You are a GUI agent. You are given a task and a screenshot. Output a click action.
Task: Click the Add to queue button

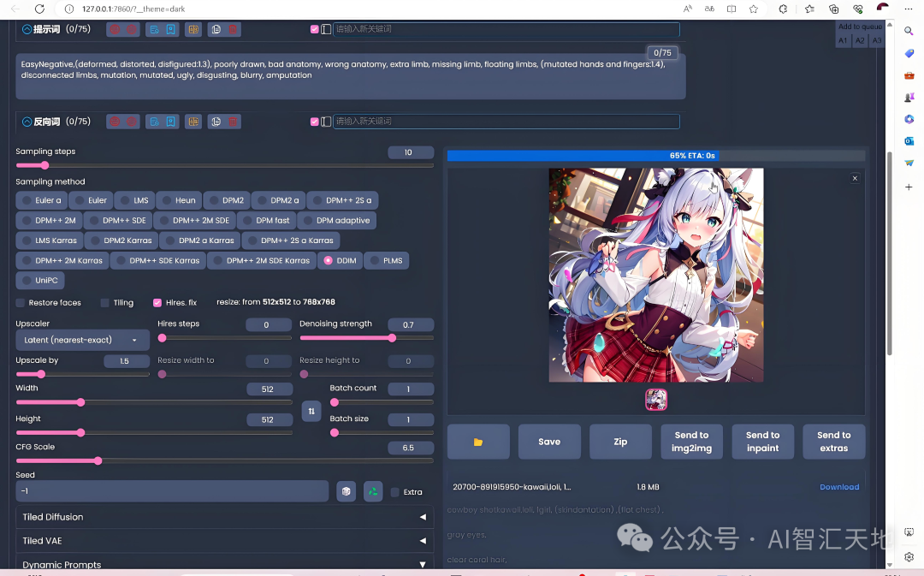coord(860,27)
